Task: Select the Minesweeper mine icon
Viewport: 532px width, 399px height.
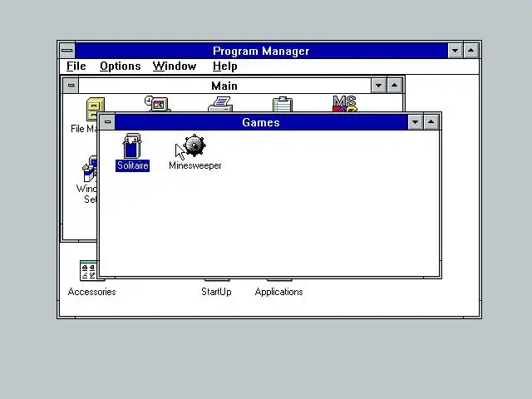Action: [x=195, y=145]
